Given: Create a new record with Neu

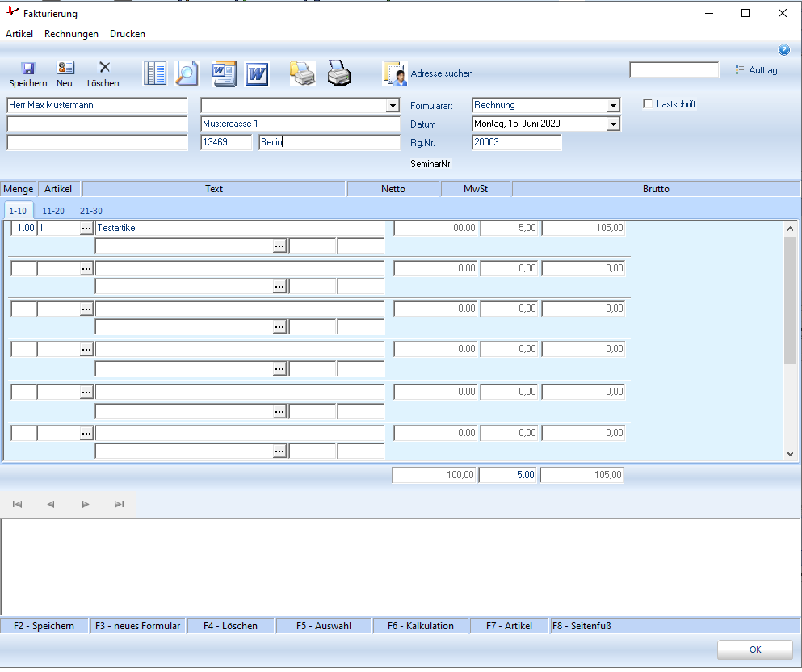Looking at the screenshot, I should 65,70.
